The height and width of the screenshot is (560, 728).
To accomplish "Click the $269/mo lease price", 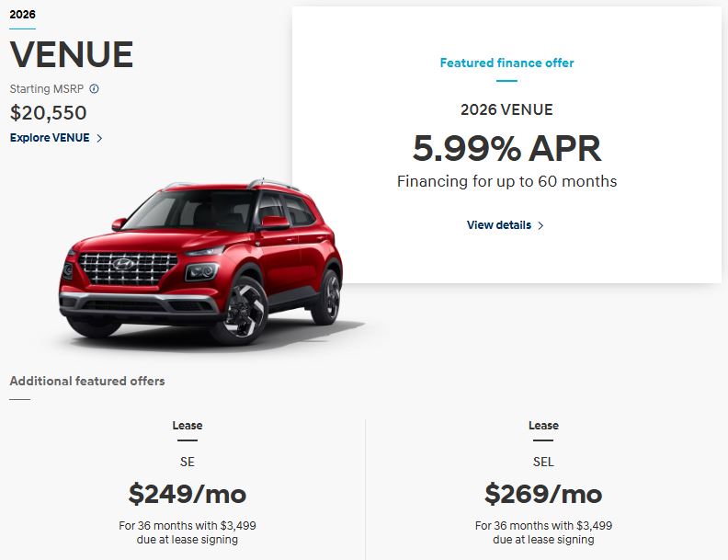I will tap(543, 494).
